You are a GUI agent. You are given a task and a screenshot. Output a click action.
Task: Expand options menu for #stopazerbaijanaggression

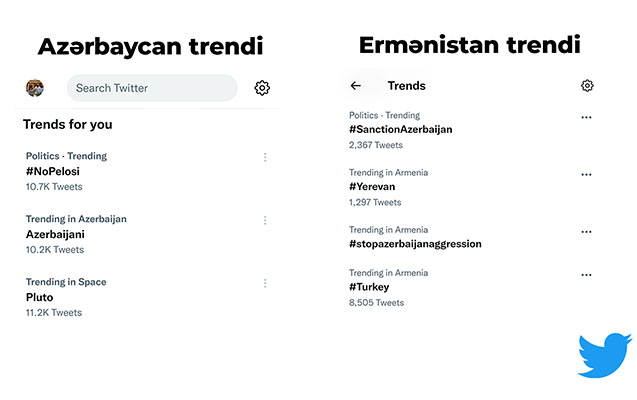(586, 231)
